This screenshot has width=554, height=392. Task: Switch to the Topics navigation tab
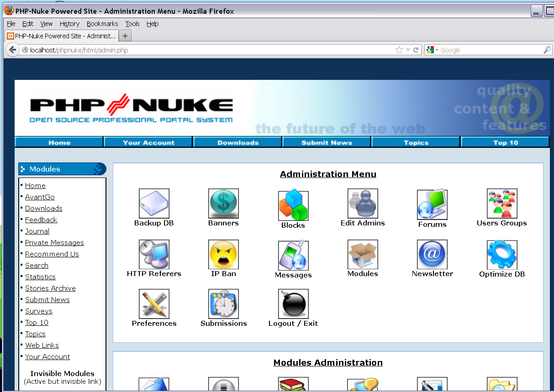click(415, 142)
